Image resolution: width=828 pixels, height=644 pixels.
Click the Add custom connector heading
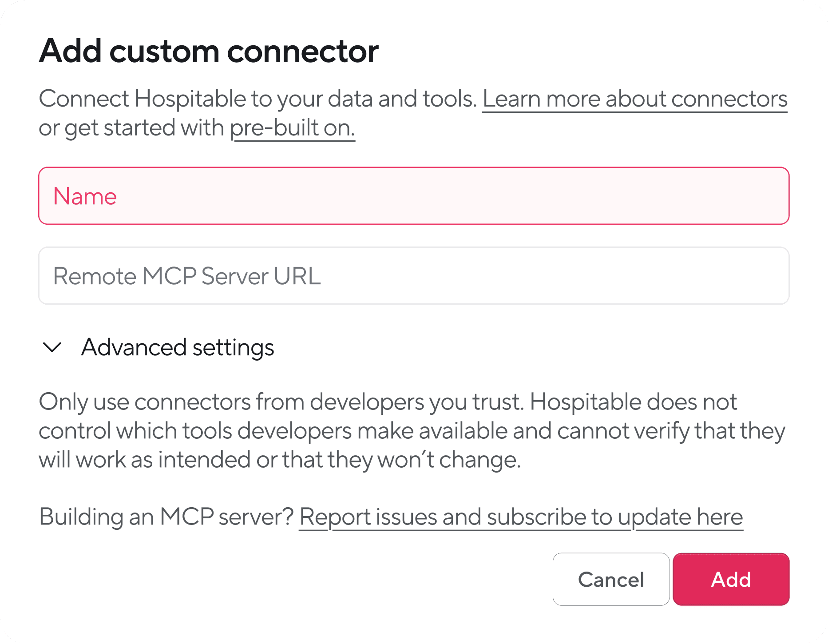click(209, 52)
